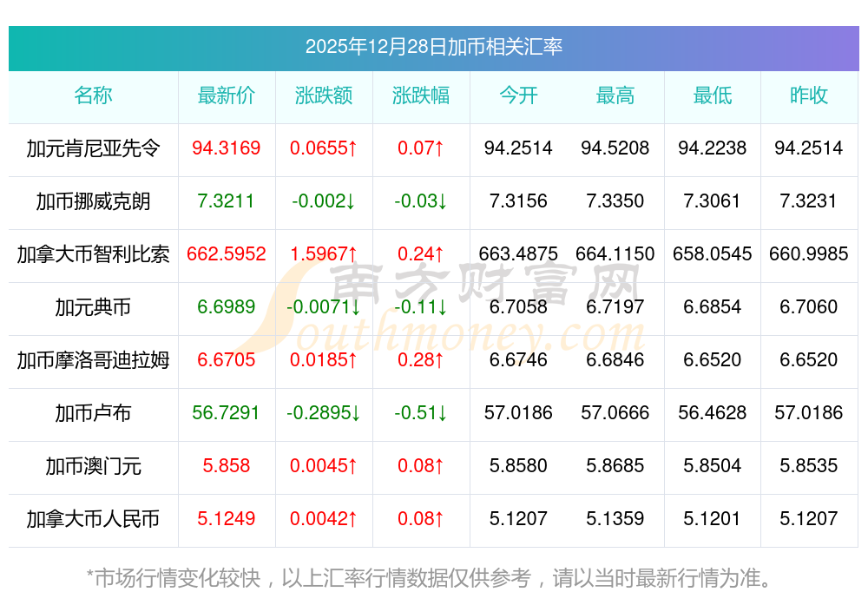The height and width of the screenshot is (605, 868).
Task: Click the latest price 56.7291
Action: [227, 413]
